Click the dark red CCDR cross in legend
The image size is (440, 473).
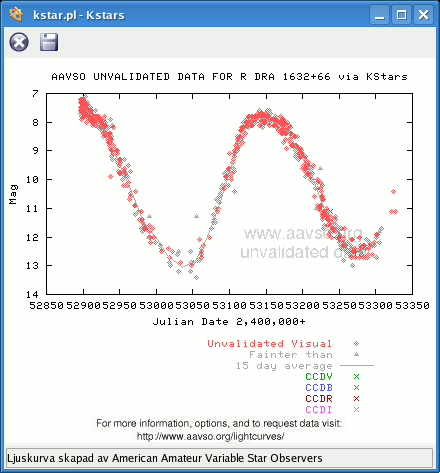coord(356,399)
